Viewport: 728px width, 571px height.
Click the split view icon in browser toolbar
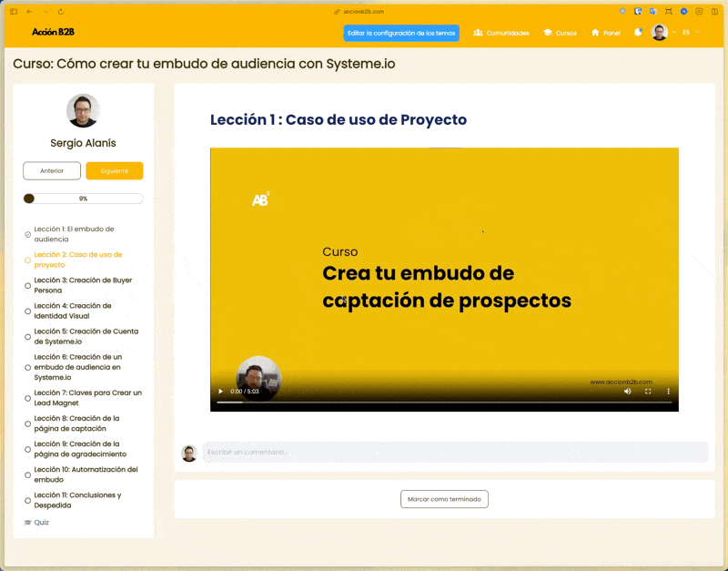coord(714,11)
